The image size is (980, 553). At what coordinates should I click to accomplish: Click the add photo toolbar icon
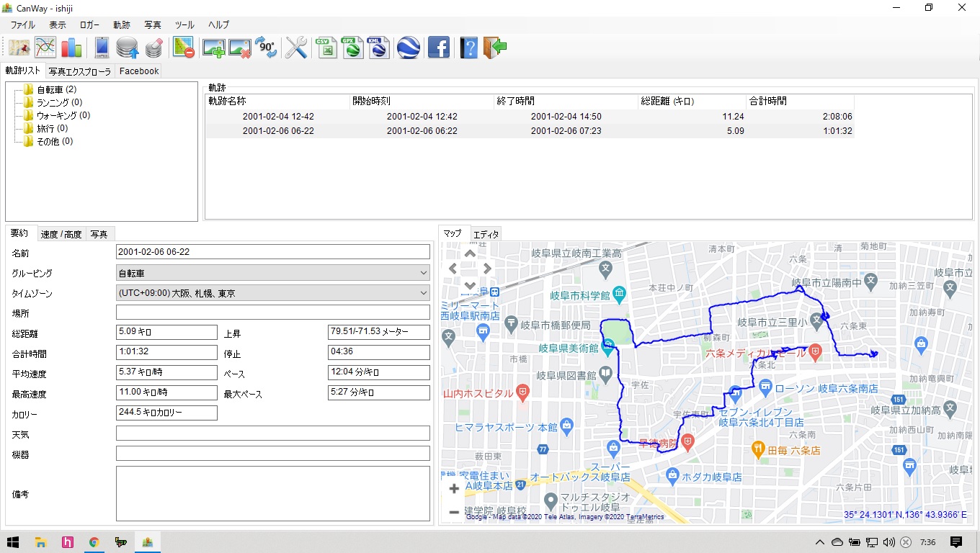213,48
